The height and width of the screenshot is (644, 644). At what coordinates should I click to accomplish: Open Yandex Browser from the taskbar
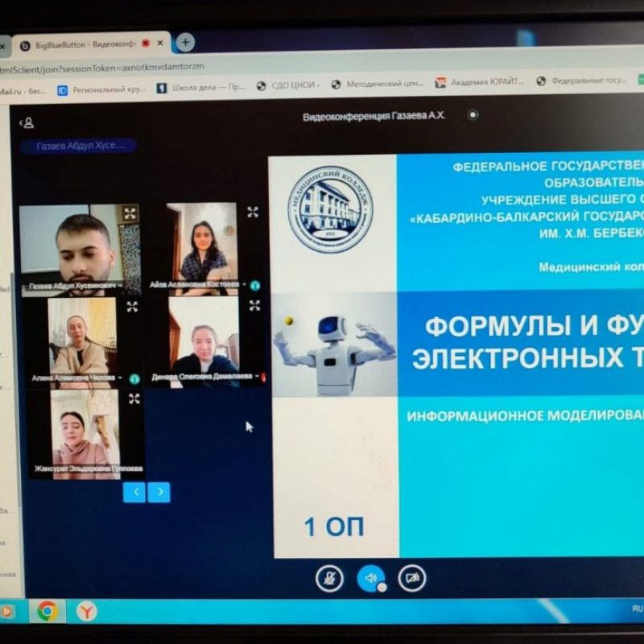click(x=86, y=612)
